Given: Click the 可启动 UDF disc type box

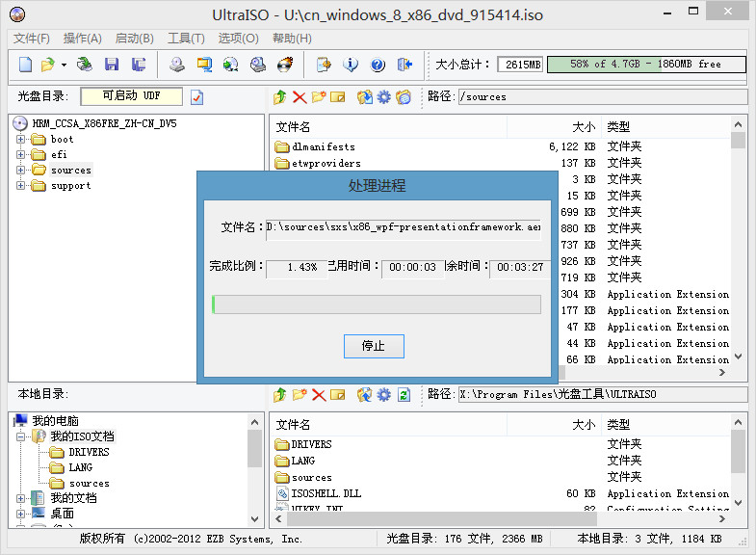Looking at the screenshot, I should [x=132, y=96].
